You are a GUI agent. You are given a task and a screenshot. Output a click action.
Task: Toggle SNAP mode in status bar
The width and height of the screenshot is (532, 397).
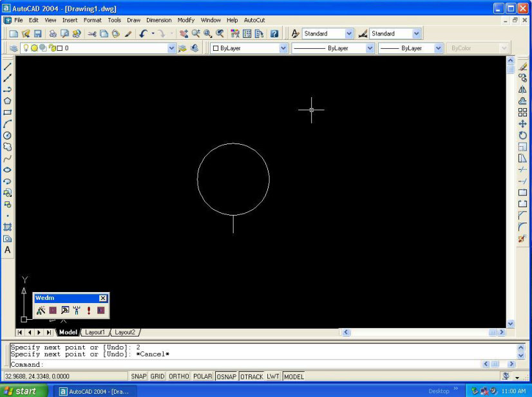(x=138, y=376)
